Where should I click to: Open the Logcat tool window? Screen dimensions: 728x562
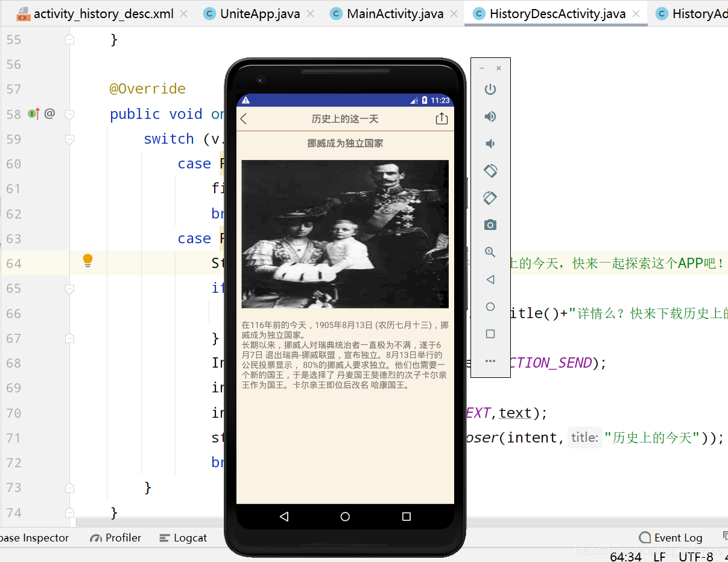tap(183, 538)
